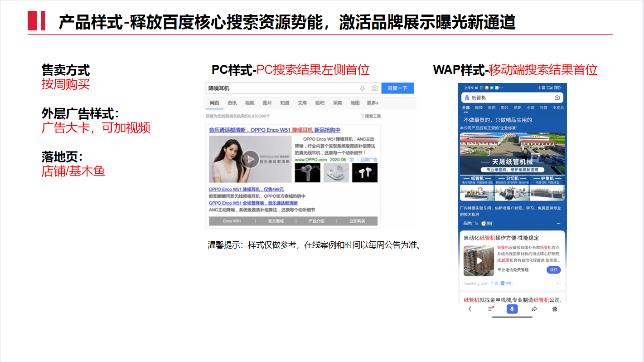Viewport: 644px width, 362px height.
Task: Play the paper tube machine video thumbnail
Action: [x=479, y=261]
